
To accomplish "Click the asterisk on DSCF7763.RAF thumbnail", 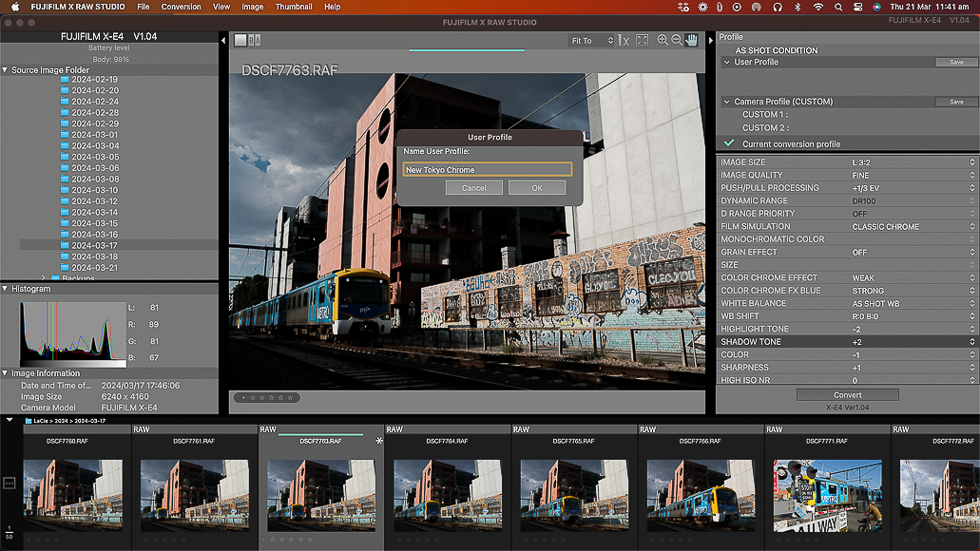I will tap(378, 441).
